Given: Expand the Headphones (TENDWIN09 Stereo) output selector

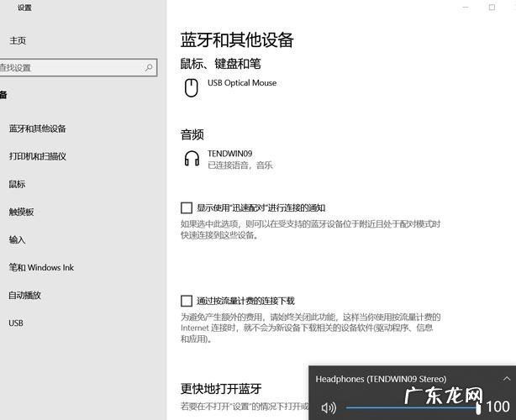Looking at the screenshot, I should pos(381,379).
